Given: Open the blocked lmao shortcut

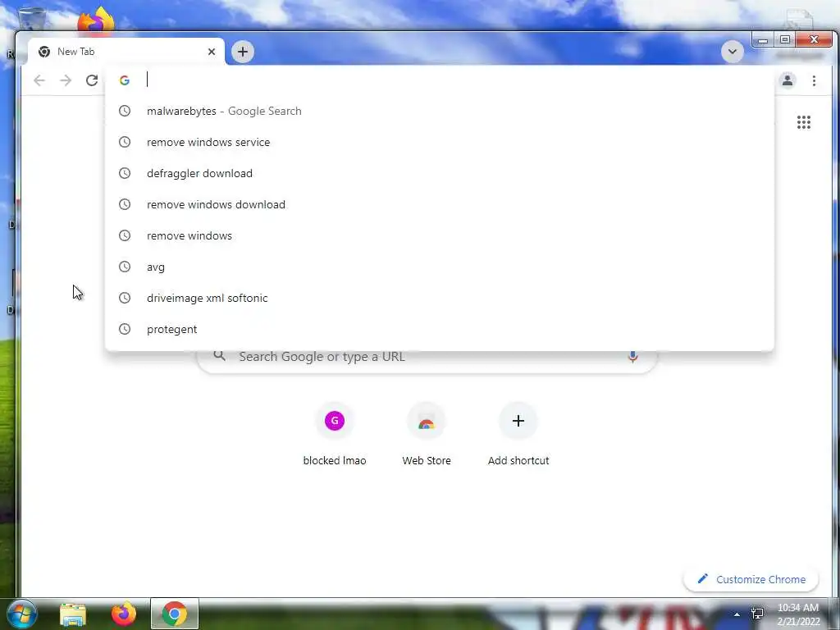Looking at the screenshot, I should point(335,435).
